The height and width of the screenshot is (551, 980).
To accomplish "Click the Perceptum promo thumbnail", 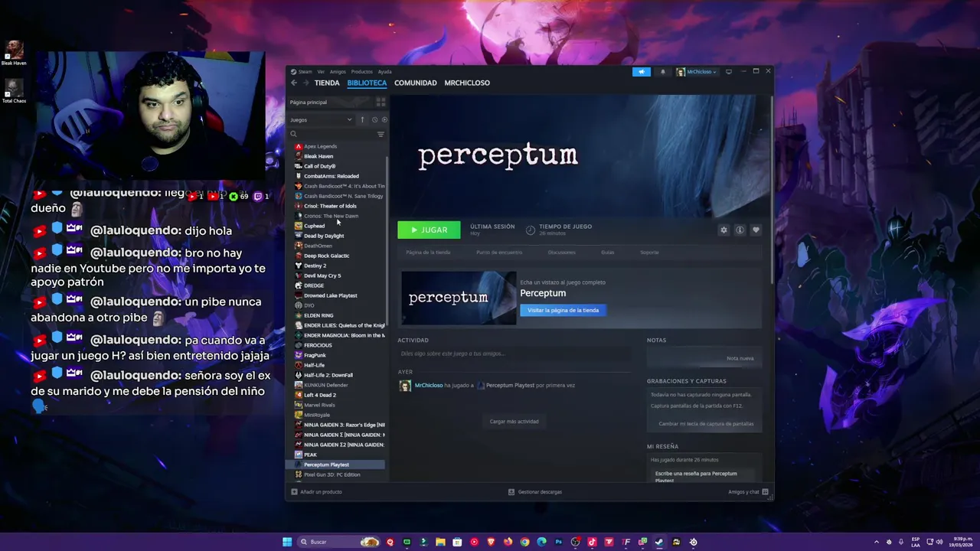I will [459, 298].
